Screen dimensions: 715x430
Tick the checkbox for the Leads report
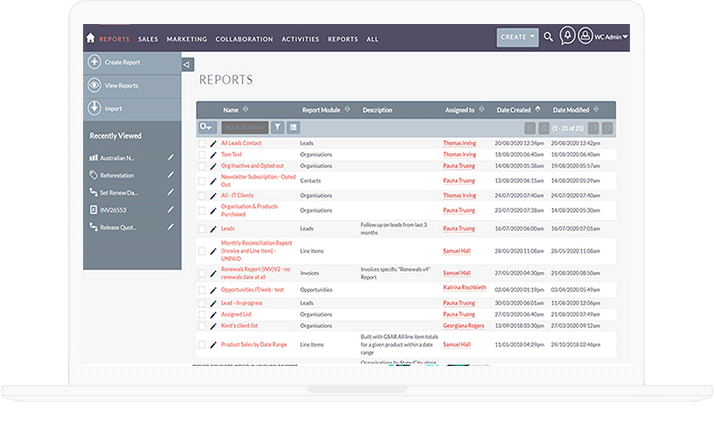pos(202,228)
